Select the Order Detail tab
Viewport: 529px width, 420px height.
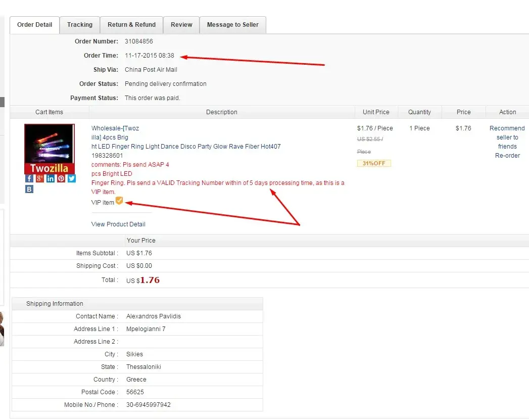point(35,25)
